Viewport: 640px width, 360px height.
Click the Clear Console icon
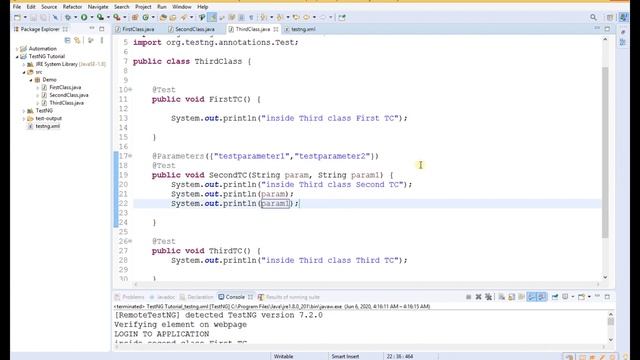(502, 297)
